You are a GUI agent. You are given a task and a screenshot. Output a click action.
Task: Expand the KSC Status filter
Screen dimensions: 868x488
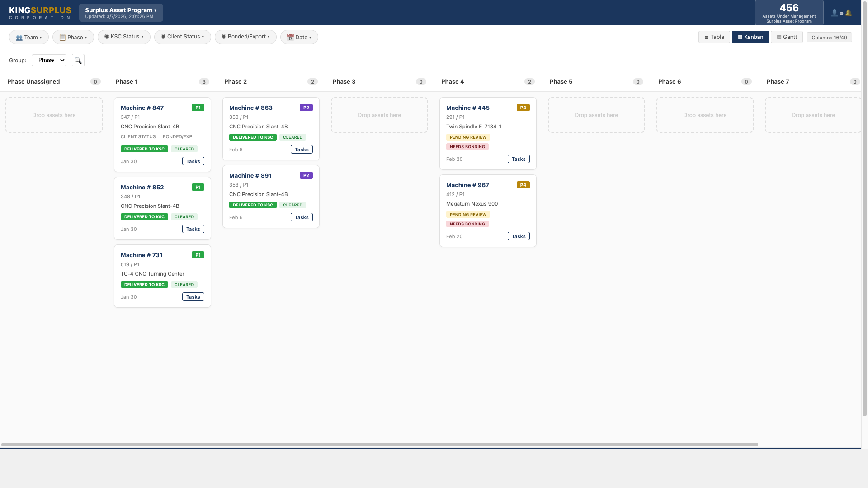pos(124,37)
